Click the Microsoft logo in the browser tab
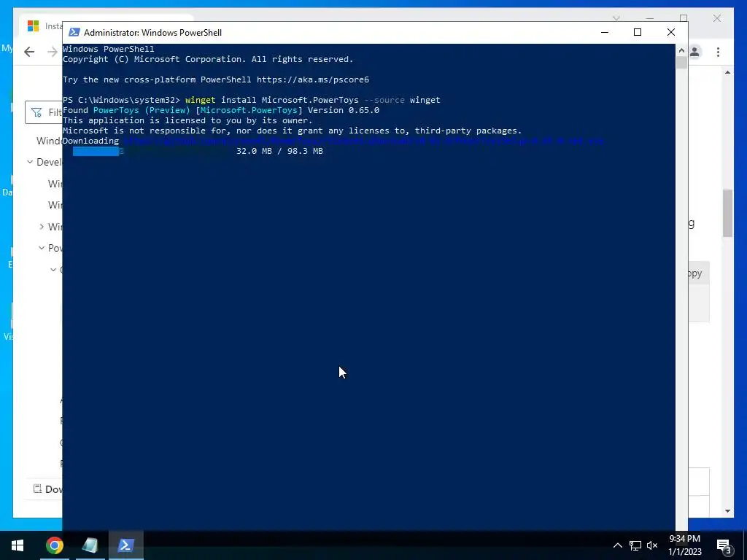This screenshot has width=747, height=560. pos(33,26)
